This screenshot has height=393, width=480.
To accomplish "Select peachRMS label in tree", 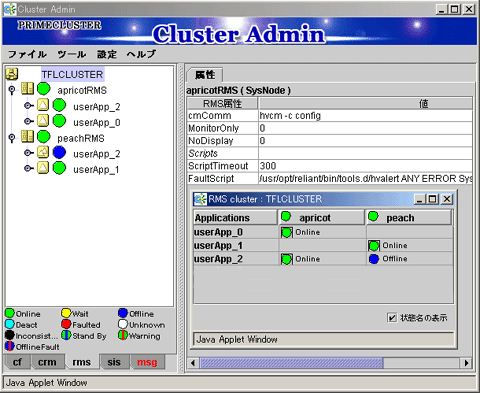I will coord(81,138).
